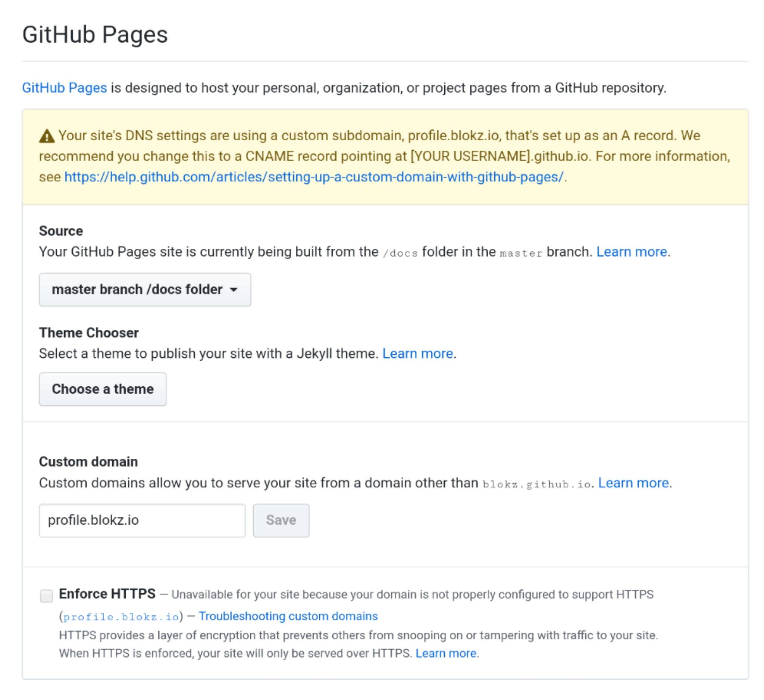Click the Theme Chooser heading
Viewport: 764px width, 700px height.
pos(89,333)
